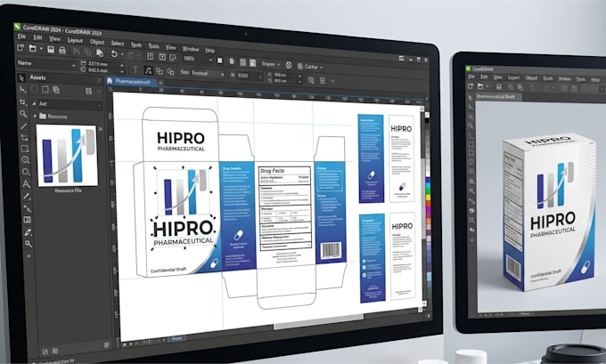Switch to the Pharmaceuticult document tab

click(x=132, y=82)
